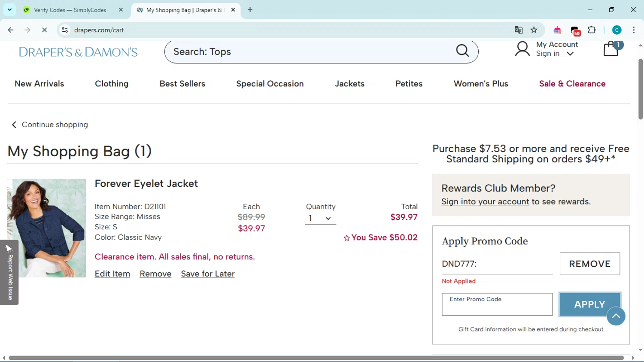Click Save for Later link
The width and height of the screenshot is (644, 362).
[x=208, y=274]
